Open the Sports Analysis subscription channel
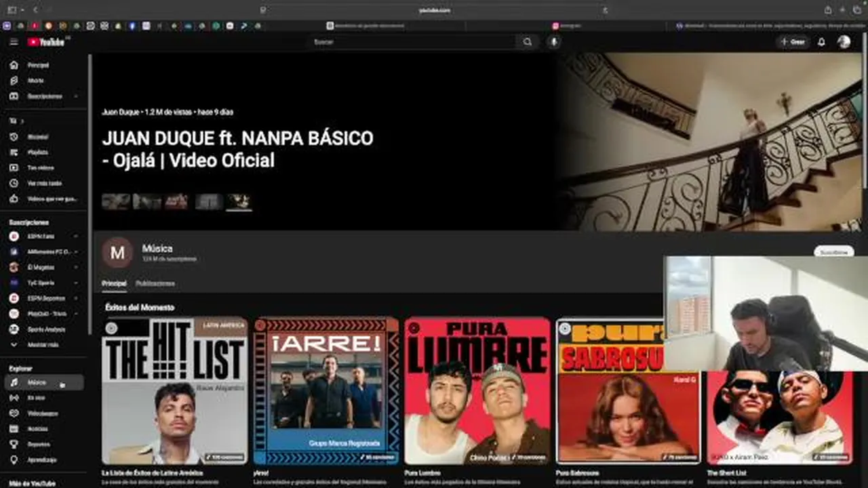Viewport: 868px width, 488px height. [x=44, y=329]
